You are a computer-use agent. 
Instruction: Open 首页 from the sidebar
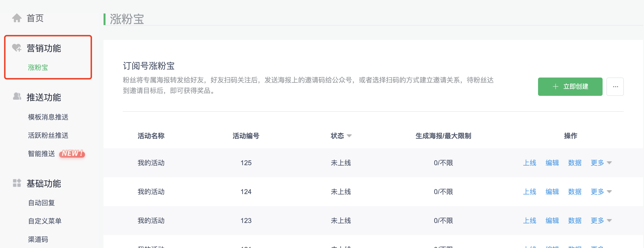pyautogui.click(x=35, y=18)
